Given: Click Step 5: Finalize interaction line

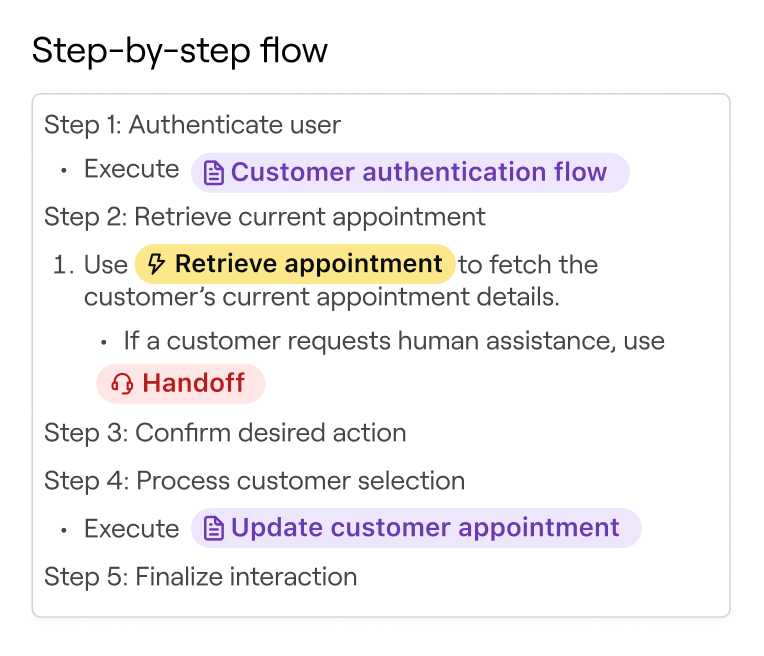Looking at the screenshot, I should (200, 577).
